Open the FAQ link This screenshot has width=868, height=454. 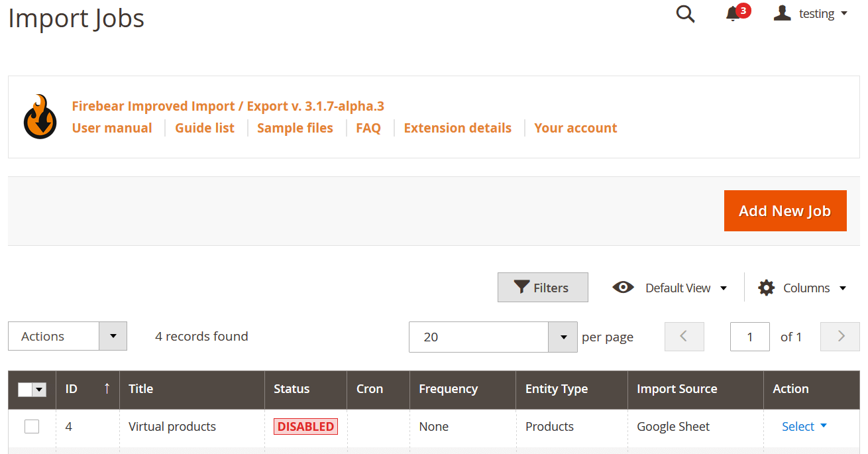[368, 128]
